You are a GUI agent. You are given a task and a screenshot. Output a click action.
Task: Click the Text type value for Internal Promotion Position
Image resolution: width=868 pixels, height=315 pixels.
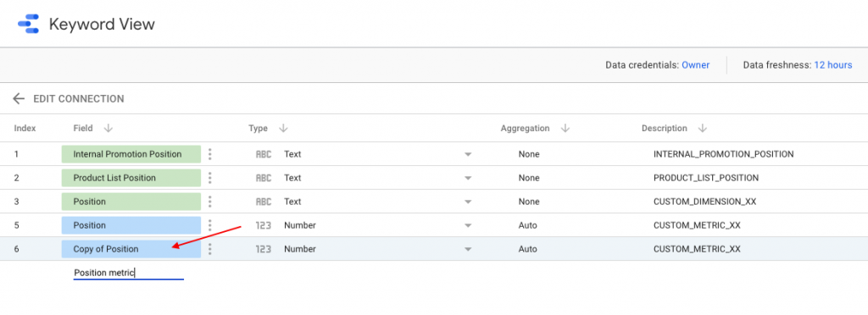(292, 154)
